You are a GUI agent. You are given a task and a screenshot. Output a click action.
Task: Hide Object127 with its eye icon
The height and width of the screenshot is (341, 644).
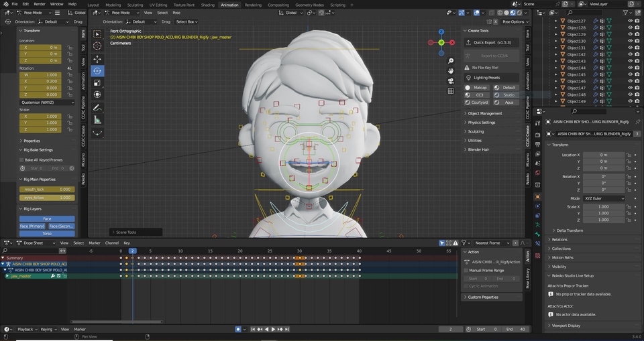(x=630, y=21)
